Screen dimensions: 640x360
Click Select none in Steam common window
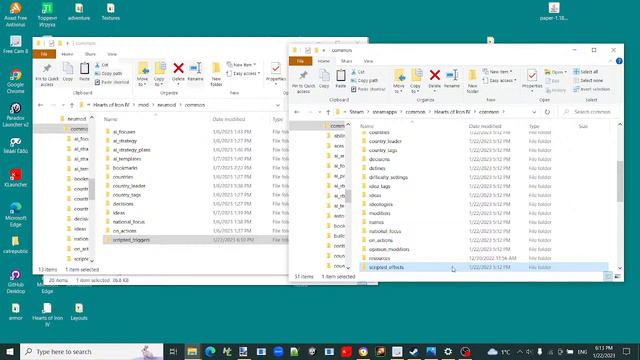[x=588, y=80]
